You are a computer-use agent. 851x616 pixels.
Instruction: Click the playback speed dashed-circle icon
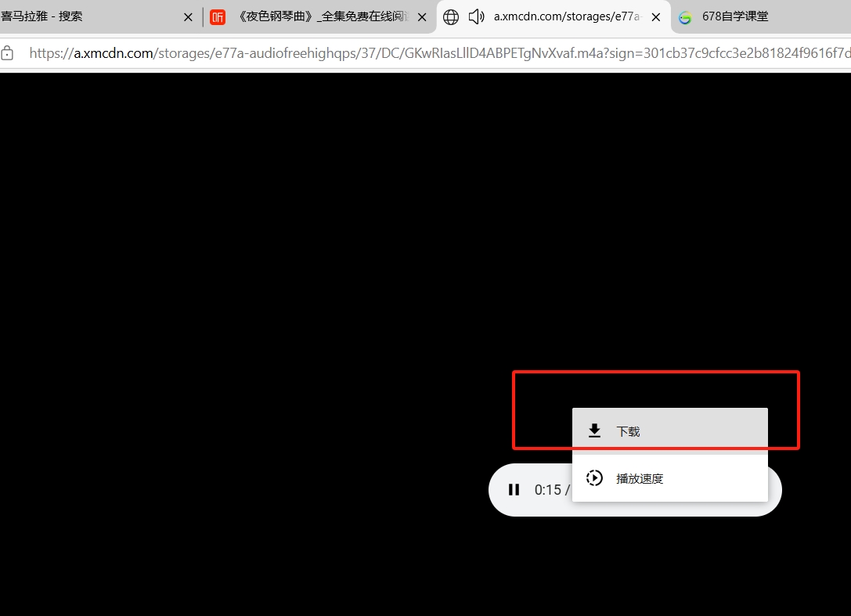594,478
